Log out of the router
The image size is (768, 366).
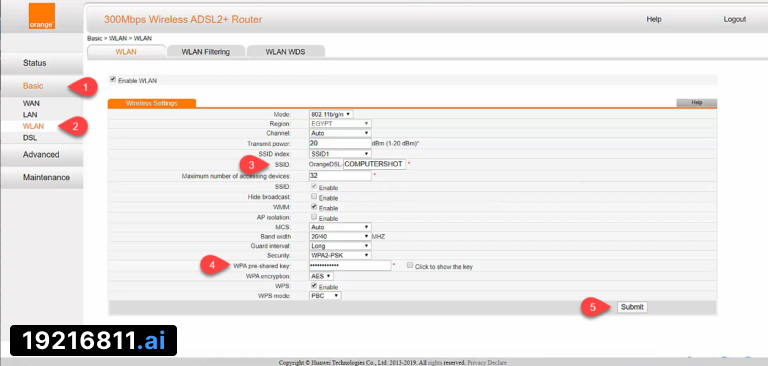click(735, 19)
